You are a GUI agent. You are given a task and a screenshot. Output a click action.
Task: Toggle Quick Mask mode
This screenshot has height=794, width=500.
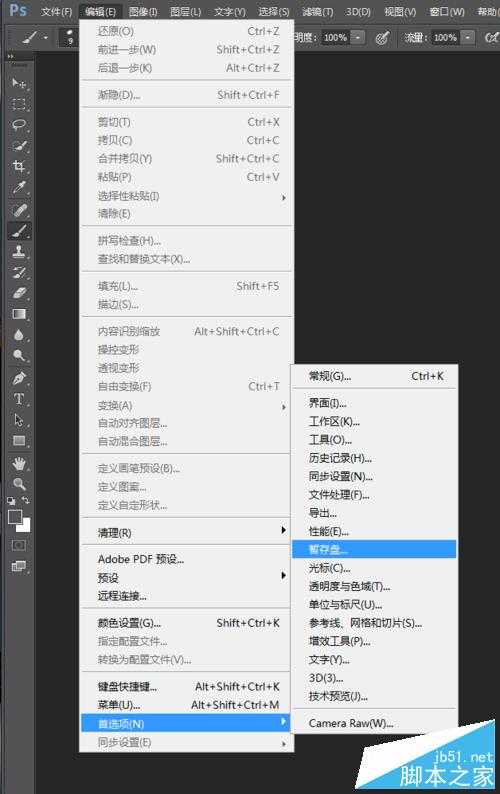pyautogui.click(x=19, y=545)
